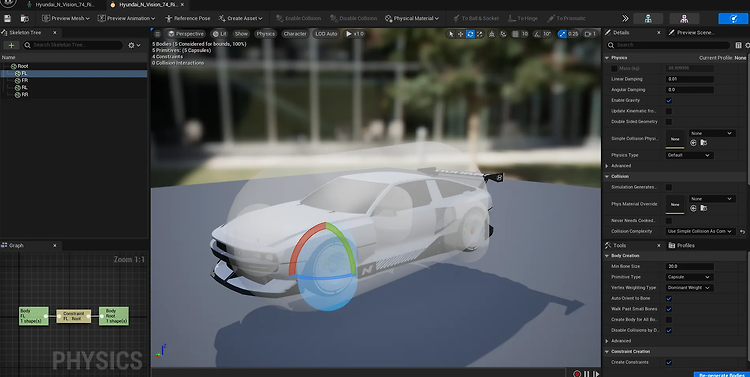The image size is (750, 377).
Task: Click the Reference Pose button
Action: pos(188,18)
